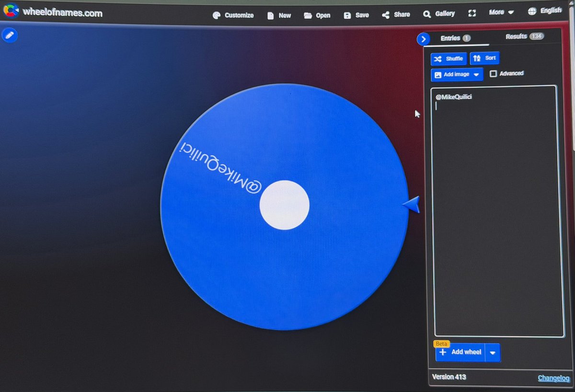Click the wheelofnames.com site title
This screenshot has height=392, width=575.
coord(62,13)
